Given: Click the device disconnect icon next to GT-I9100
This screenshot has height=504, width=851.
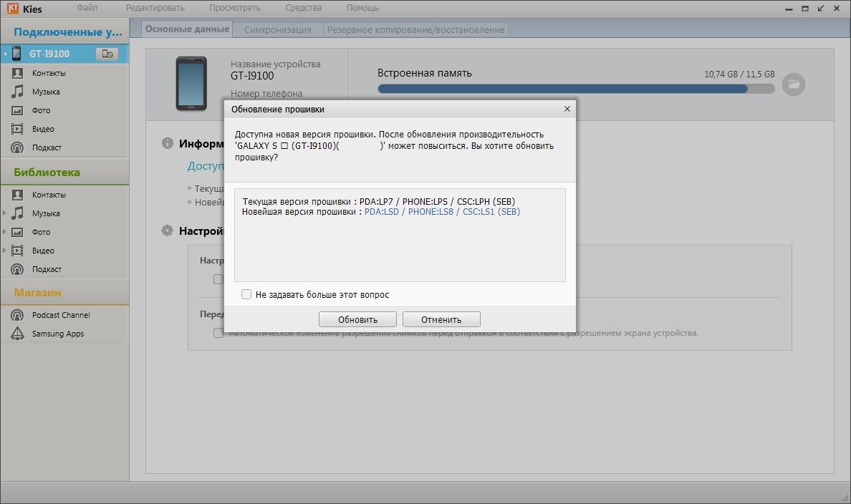Looking at the screenshot, I should (107, 54).
